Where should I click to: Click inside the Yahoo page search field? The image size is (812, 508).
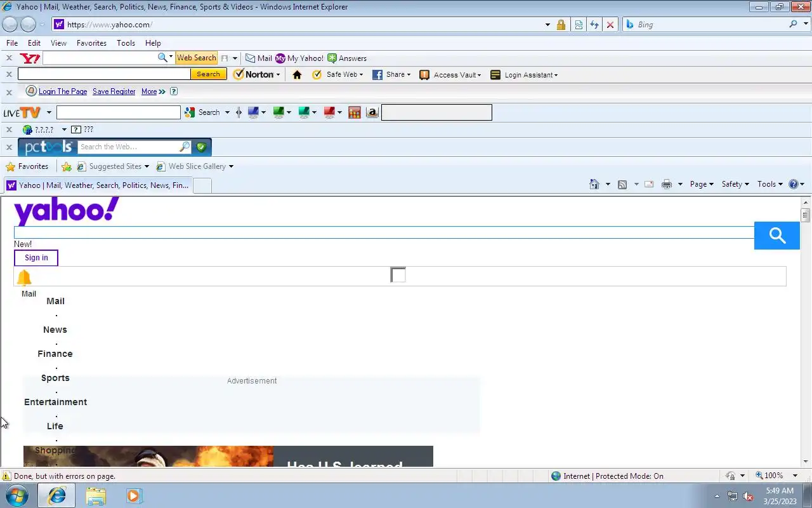point(384,232)
